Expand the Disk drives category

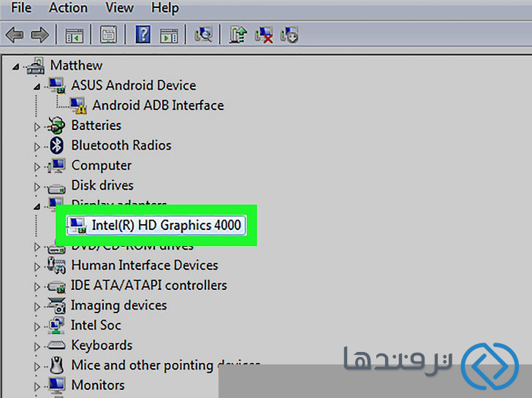point(37,187)
